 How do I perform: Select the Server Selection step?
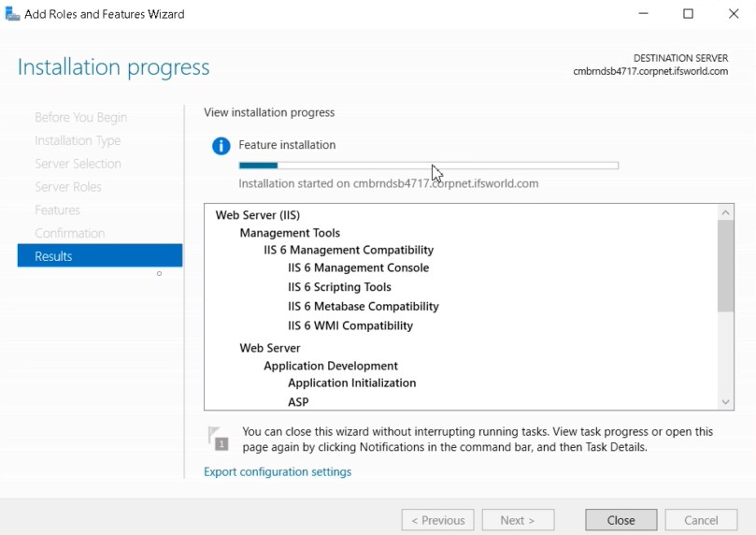click(78, 164)
